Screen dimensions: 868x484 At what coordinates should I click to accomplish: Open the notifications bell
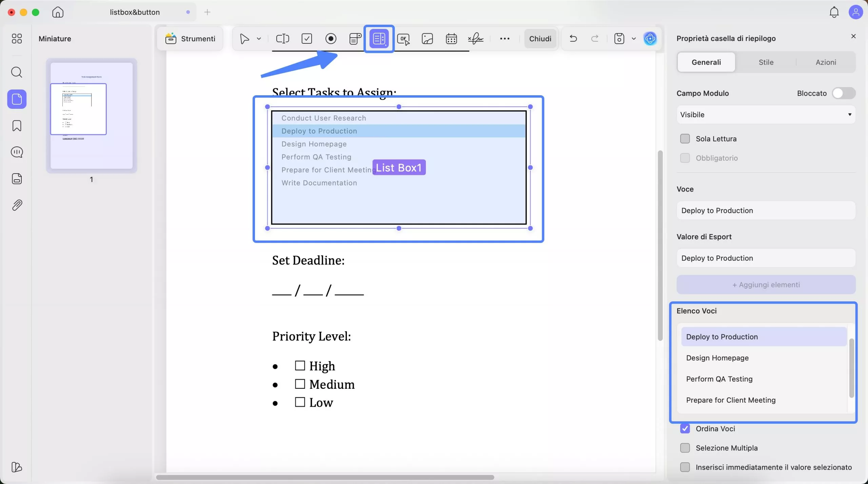point(834,12)
